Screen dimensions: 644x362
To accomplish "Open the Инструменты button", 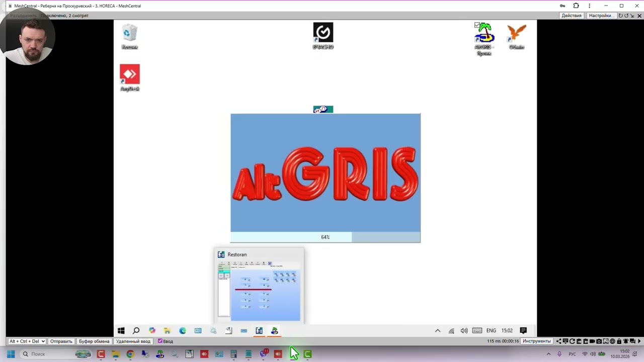I will pos(537,341).
